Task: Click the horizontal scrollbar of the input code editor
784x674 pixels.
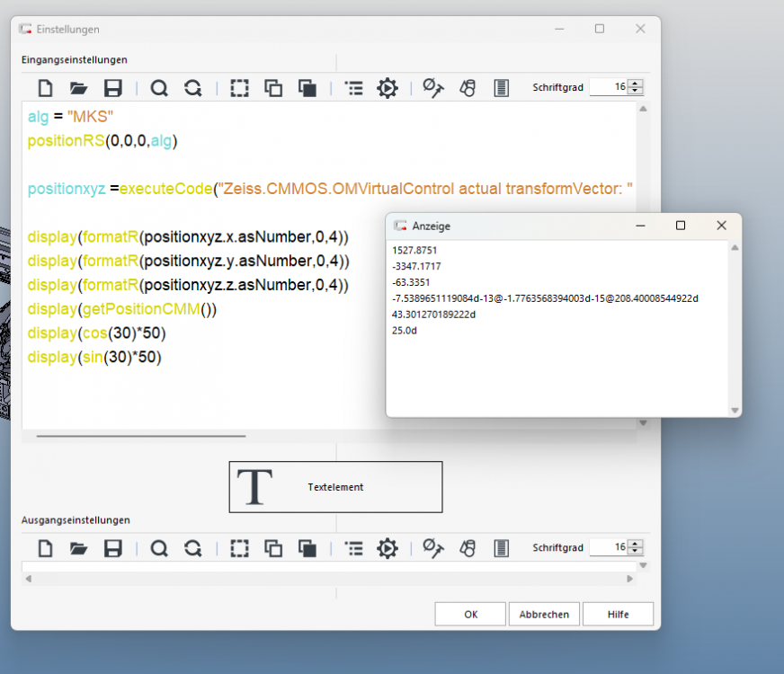Action: click(141, 436)
